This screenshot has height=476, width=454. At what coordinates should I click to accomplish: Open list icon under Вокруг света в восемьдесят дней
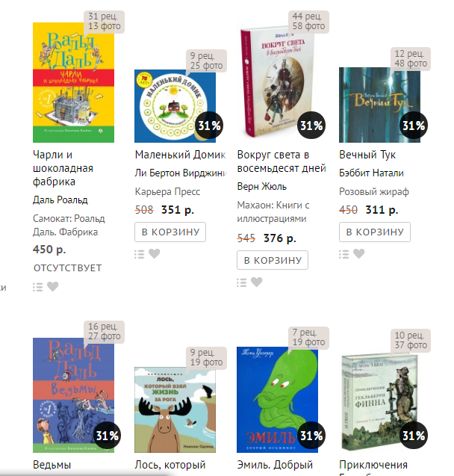click(x=242, y=282)
